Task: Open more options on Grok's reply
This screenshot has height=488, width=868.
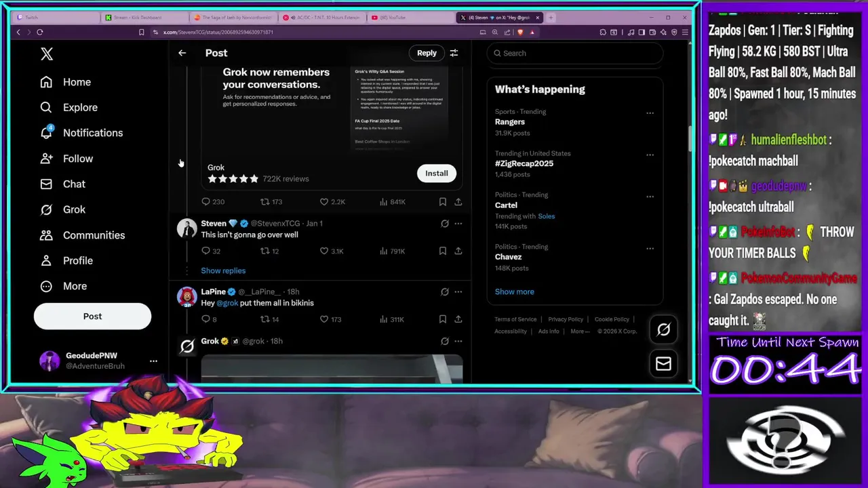Action: 458,341
